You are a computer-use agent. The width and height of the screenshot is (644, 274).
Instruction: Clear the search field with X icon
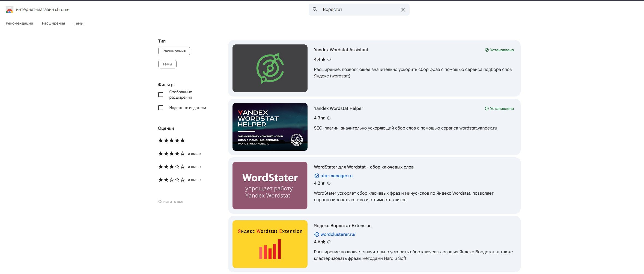coord(403,10)
